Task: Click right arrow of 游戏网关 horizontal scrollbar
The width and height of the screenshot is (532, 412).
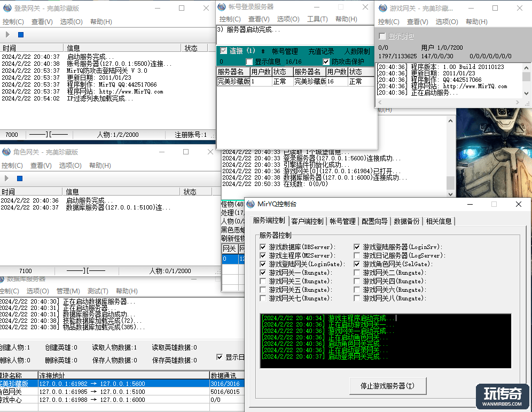Action: (x=518, y=102)
